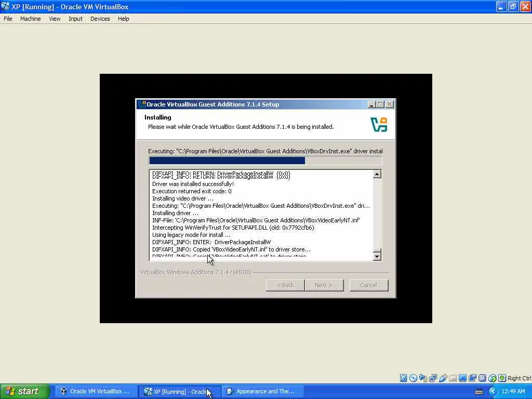The image size is (532, 399).
Task: Click 'VirtualBox Windows Additions 7.1.4 r165100' text
Action: coord(196,272)
